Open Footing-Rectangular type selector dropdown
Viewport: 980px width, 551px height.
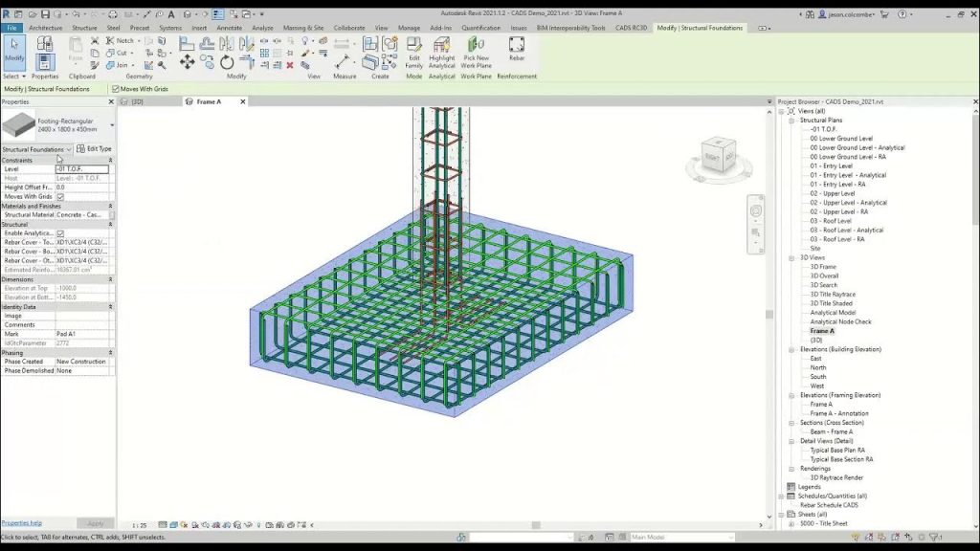[112, 124]
